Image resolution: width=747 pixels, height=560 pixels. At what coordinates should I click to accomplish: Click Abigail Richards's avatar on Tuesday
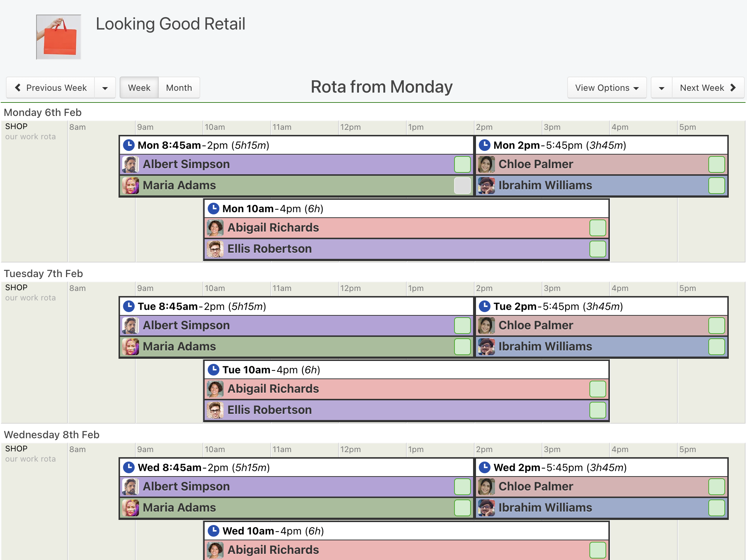(215, 389)
